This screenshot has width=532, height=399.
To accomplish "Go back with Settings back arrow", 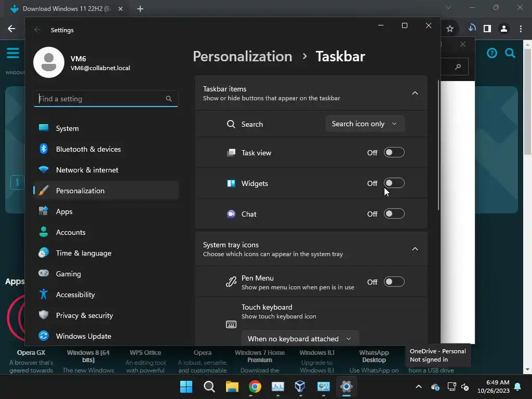I will pyautogui.click(x=37, y=30).
